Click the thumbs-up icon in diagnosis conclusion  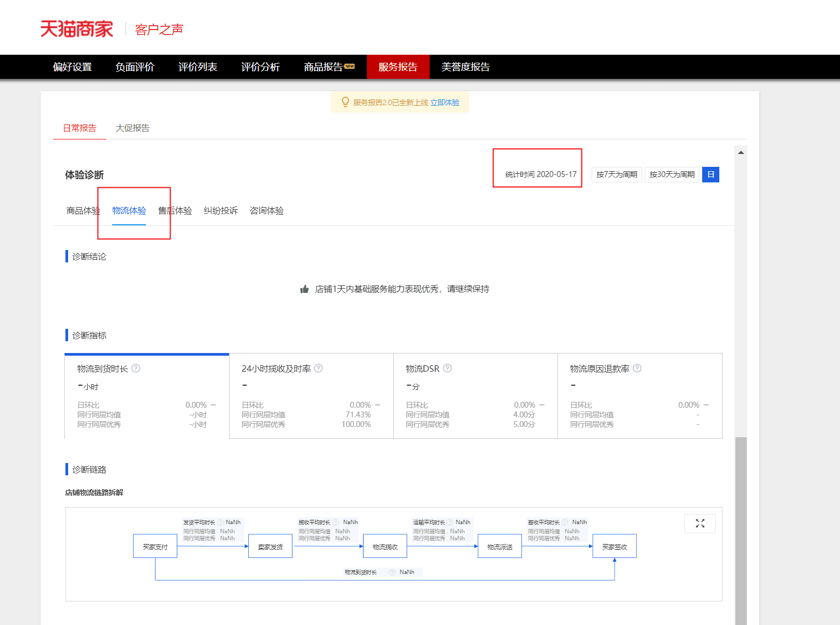tap(305, 289)
